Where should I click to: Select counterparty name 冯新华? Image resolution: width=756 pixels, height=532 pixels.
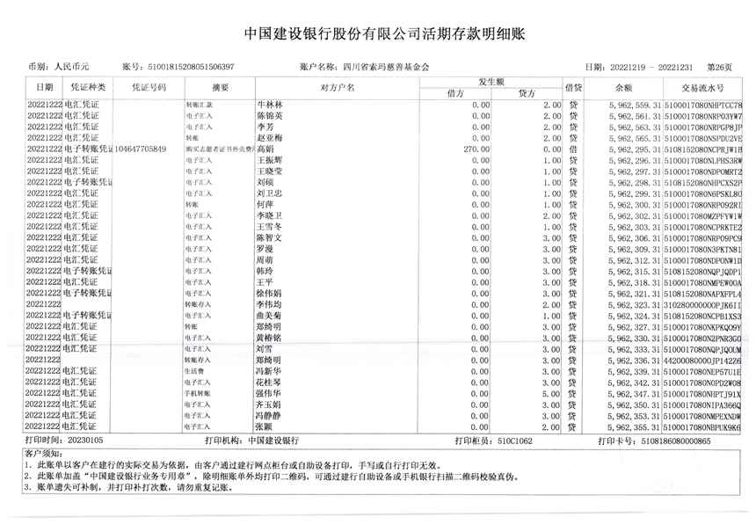269,371
